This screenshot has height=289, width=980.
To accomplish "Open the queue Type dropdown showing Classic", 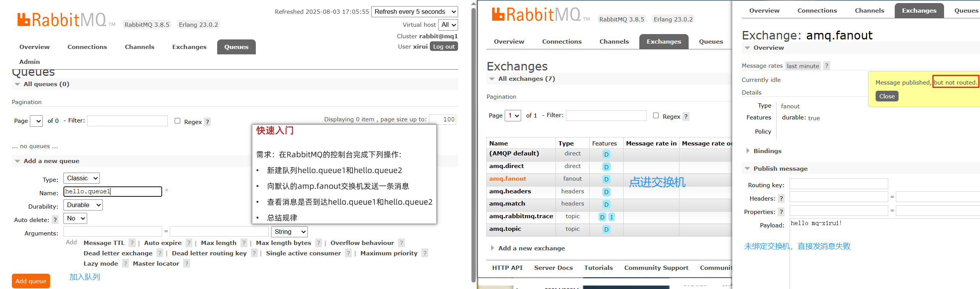I will tap(82, 178).
